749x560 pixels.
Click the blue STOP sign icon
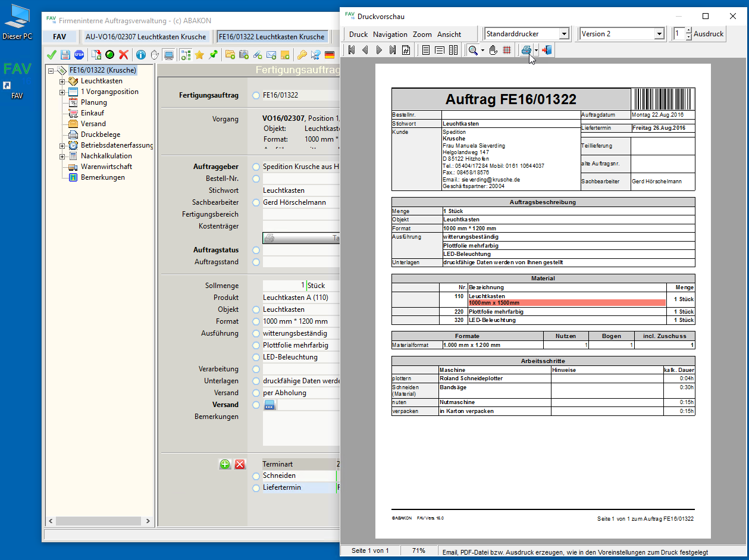click(x=79, y=55)
